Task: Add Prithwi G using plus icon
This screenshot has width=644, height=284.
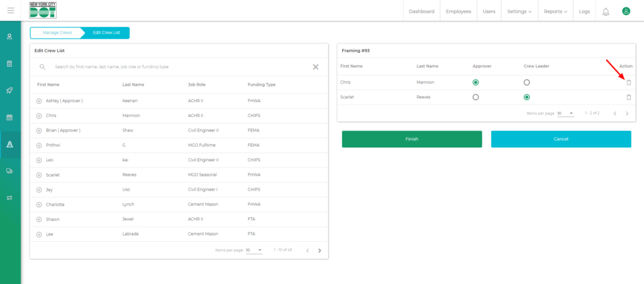Action: 39,145
